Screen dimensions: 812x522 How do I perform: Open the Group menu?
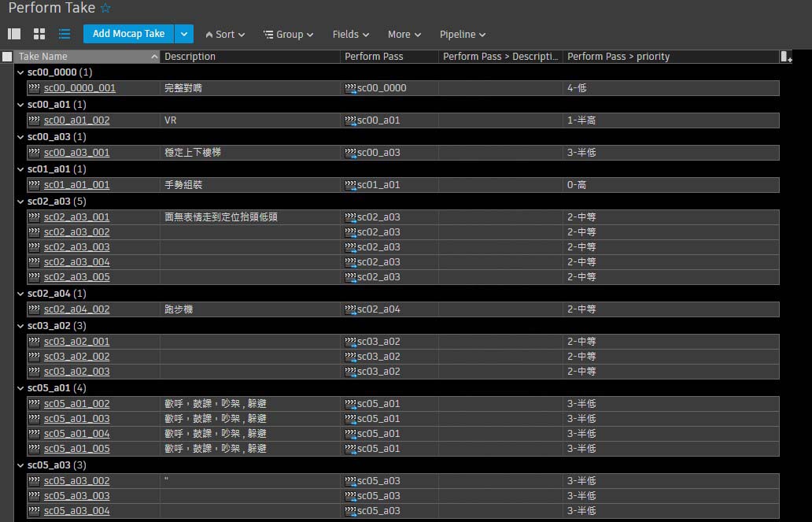(x=288, y=35)
